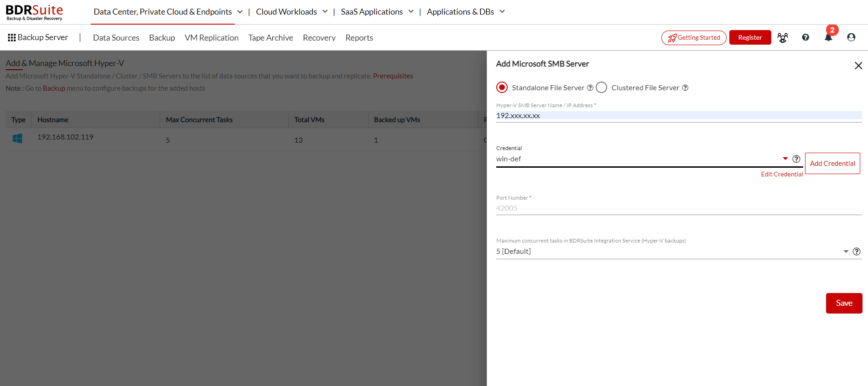Open the Backup Server apps grid icon
The width and height of the screenshot is (868, 386).
12,37
